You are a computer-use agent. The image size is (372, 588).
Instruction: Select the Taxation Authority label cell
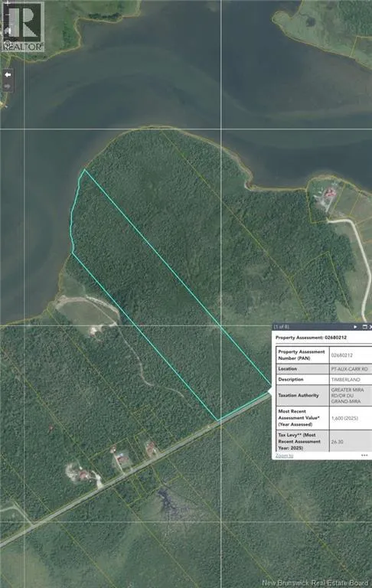click(x=303, y=396)
